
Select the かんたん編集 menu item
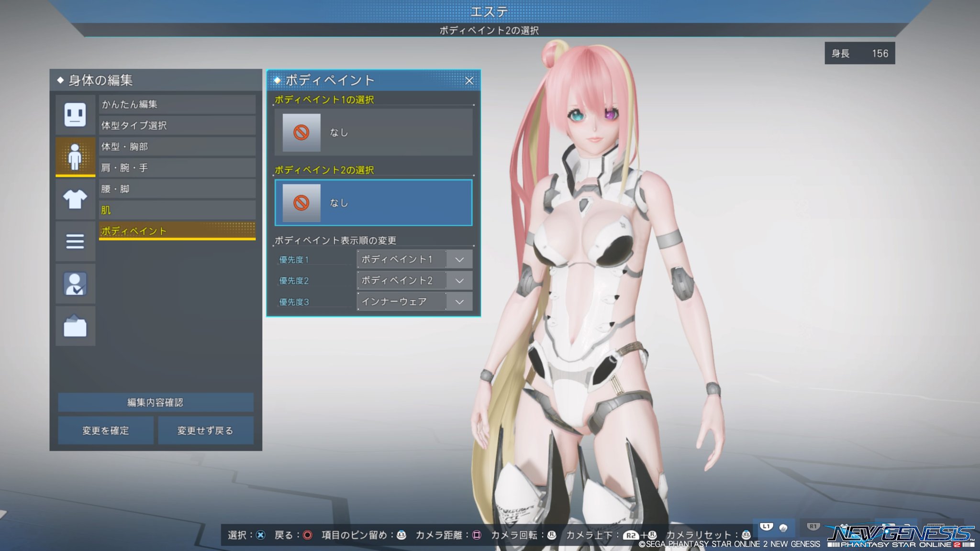[x=177, y=104]
